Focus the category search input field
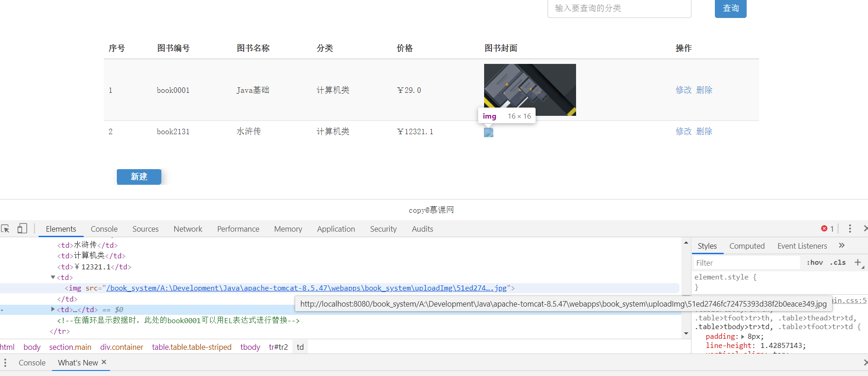The image size is (868, 376). point(619,8)
